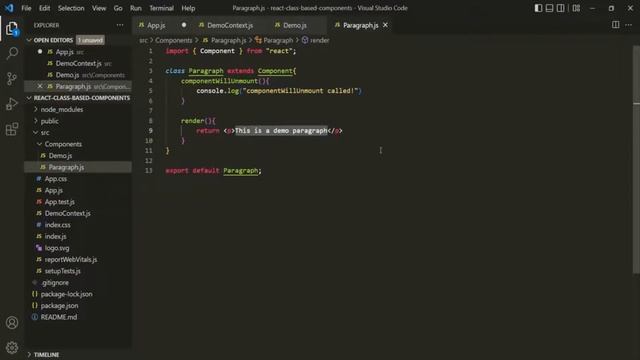Click the 1 unsaved badge
This screenshot has width=640, height=360.
90,40
